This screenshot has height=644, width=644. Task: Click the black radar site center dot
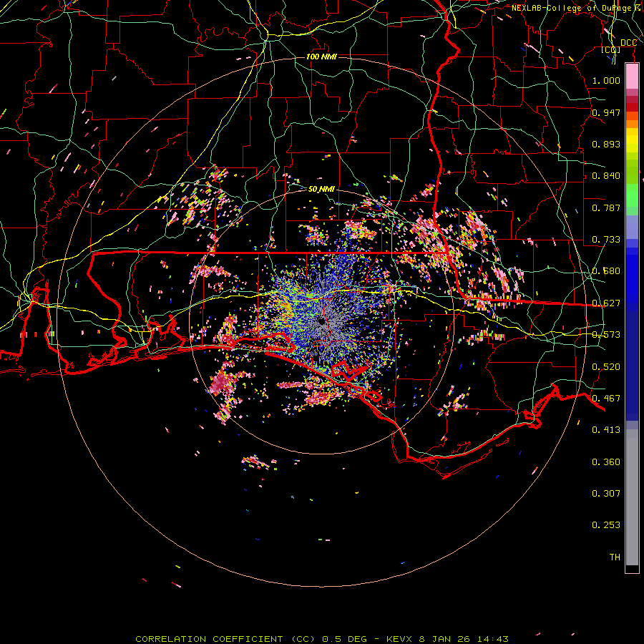[x=321, y=322]
